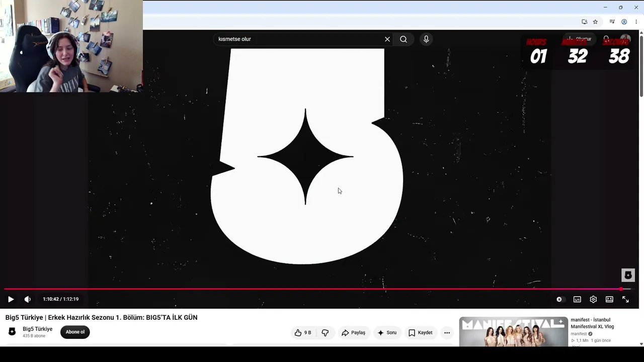The width and height of the screenshot is (644, 362).
Task: Click the subscriber count '435 B abone'
Action: click(34, 336)
